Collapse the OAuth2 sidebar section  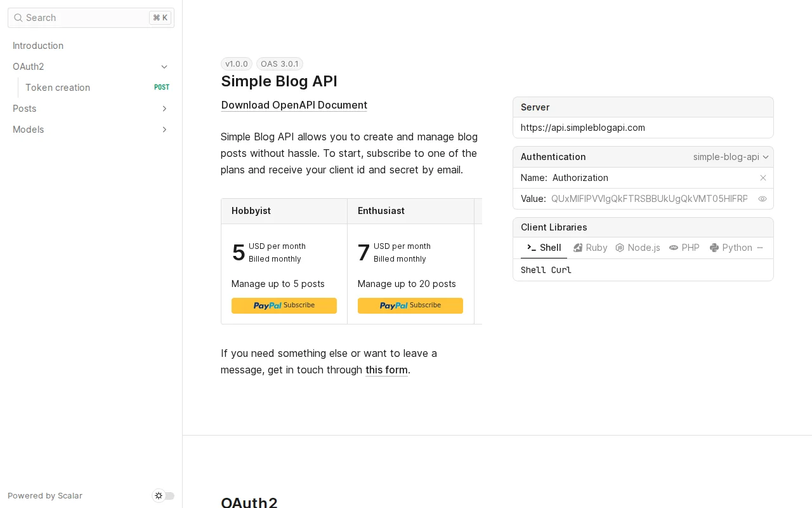click(164, 67)
